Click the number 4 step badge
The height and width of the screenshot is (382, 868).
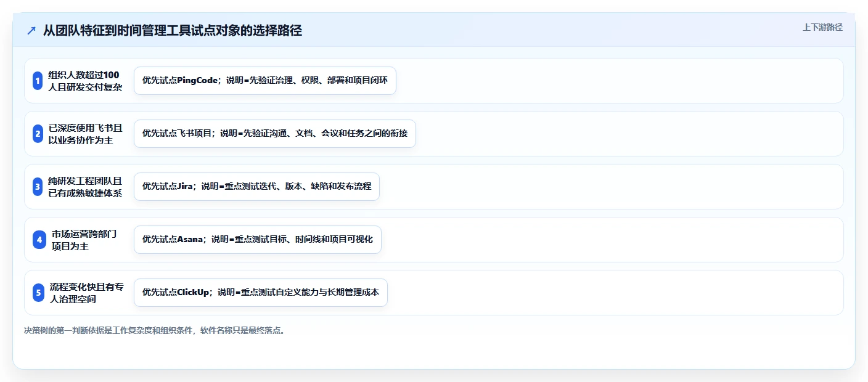coord(39,240)
